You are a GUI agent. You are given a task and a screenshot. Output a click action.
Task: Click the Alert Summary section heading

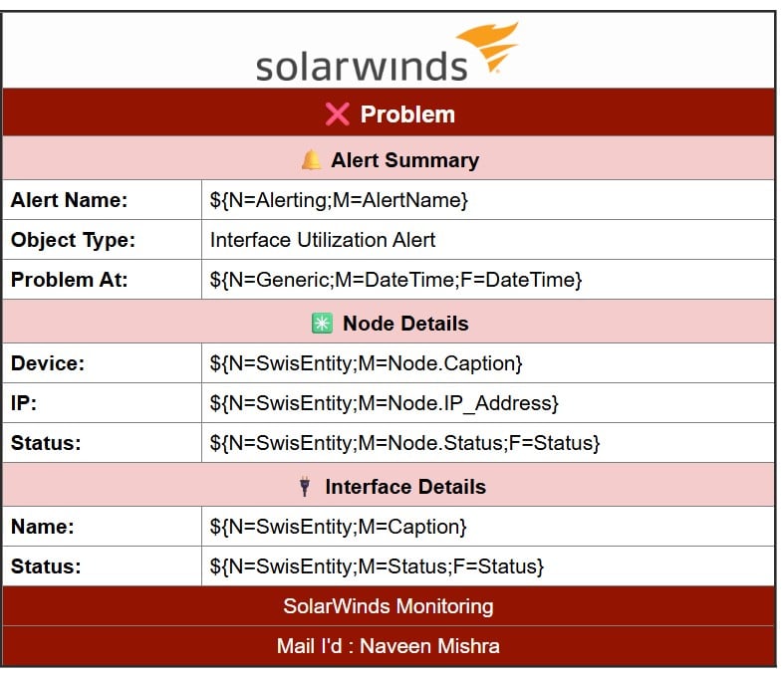(x=405, y=160)
